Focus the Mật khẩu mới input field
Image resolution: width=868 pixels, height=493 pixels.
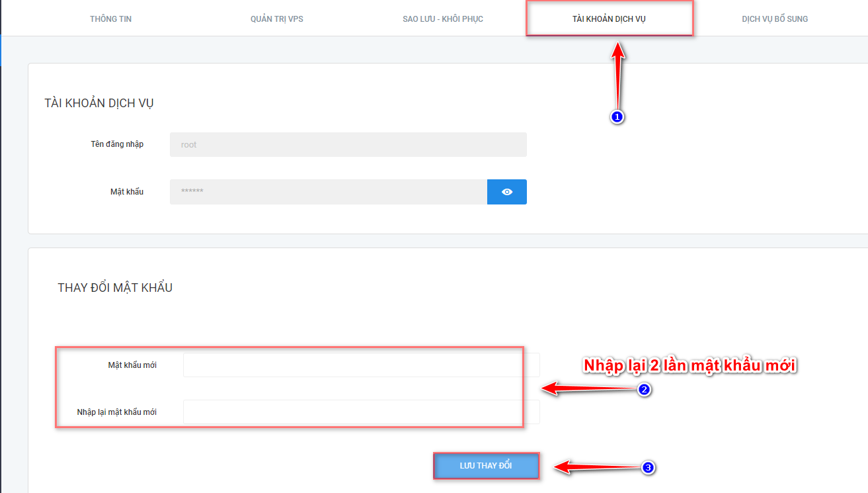(361, 365)
